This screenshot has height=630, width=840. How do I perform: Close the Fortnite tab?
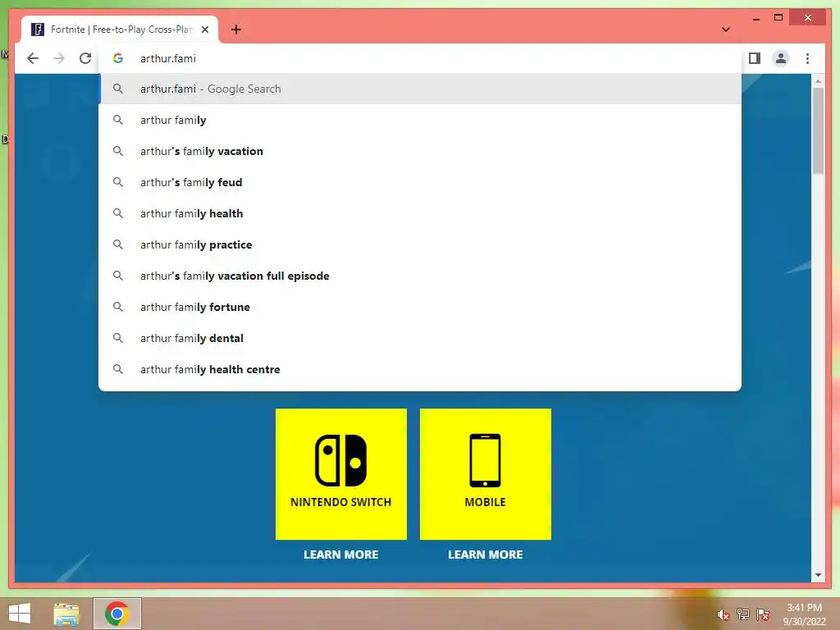tap(204, 30)
